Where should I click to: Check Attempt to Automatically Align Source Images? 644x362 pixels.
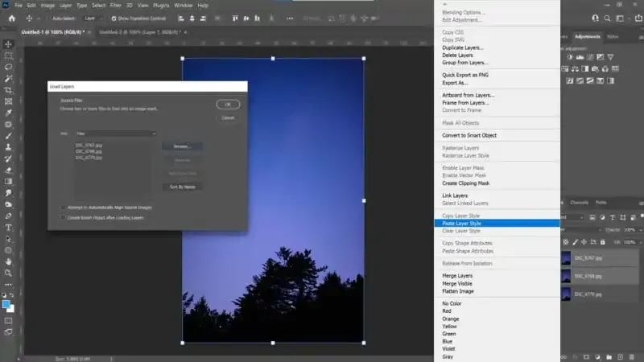[63, 207]
